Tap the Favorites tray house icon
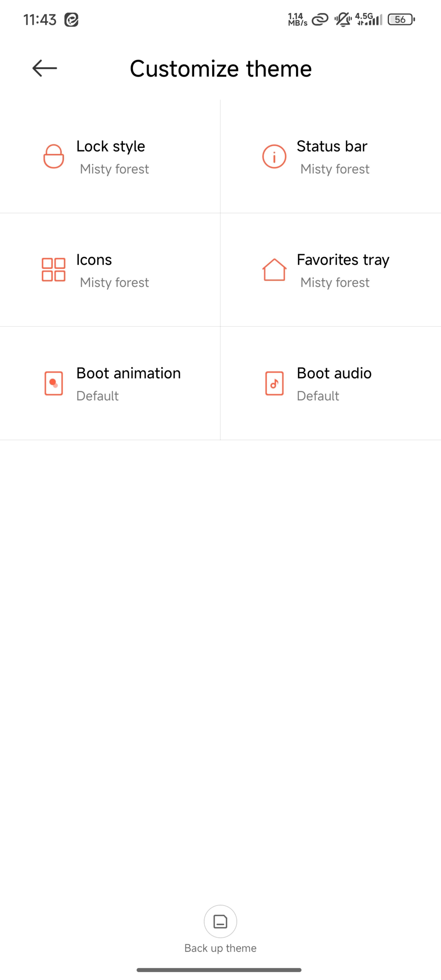 click(x=274, y=270)
